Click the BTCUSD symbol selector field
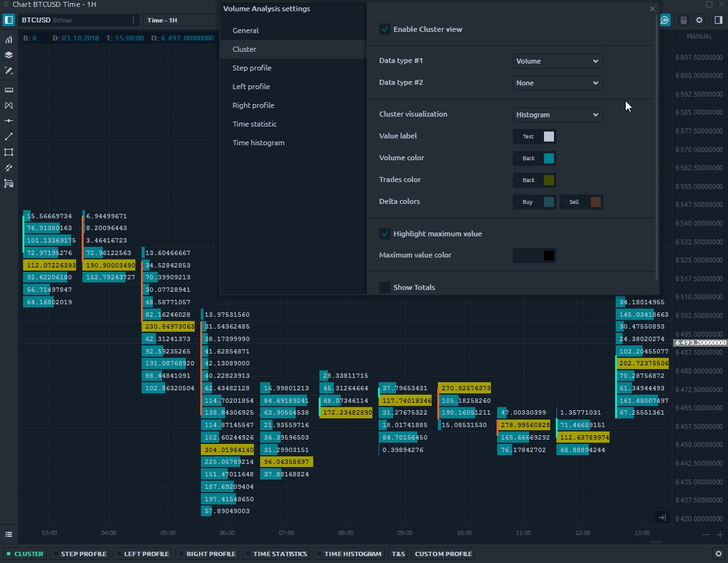The width and height of the screenshot is (728, 563). pyautogui.click(x=75, y=20)
